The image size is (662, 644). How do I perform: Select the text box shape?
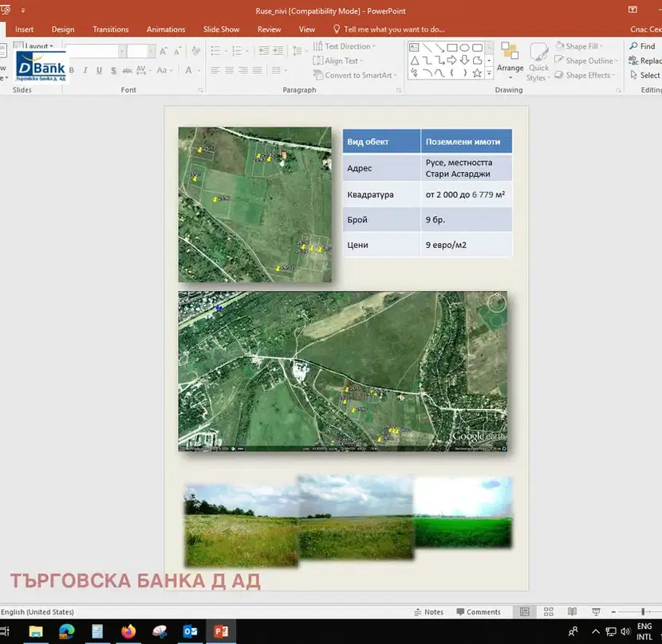pos(414,47)
